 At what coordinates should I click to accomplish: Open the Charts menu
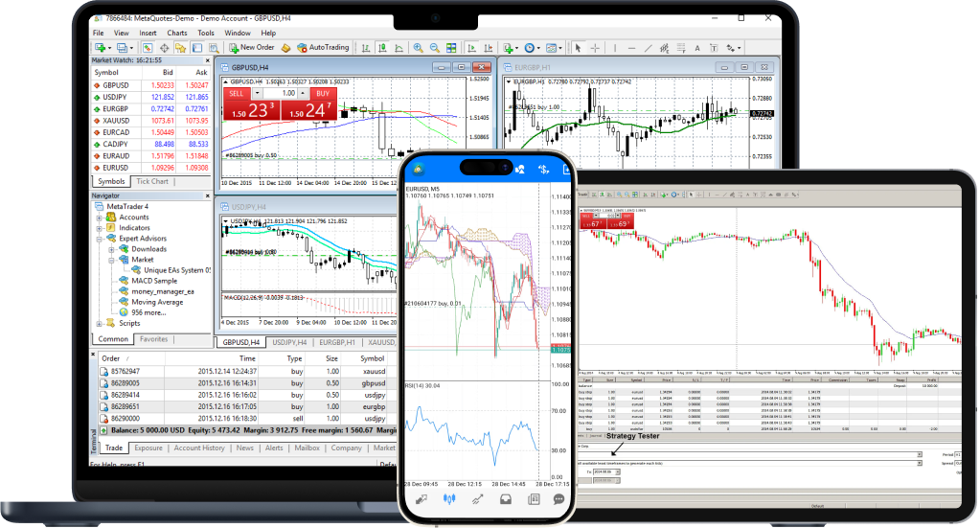[177, 34]
